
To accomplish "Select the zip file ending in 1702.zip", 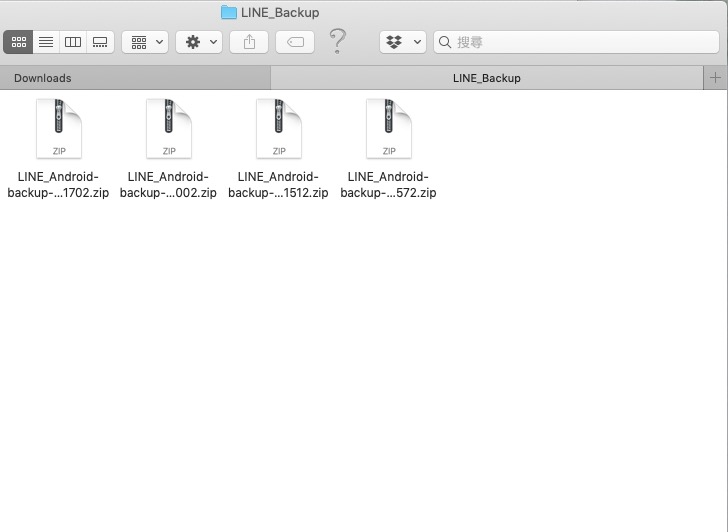I will point(59,129).
